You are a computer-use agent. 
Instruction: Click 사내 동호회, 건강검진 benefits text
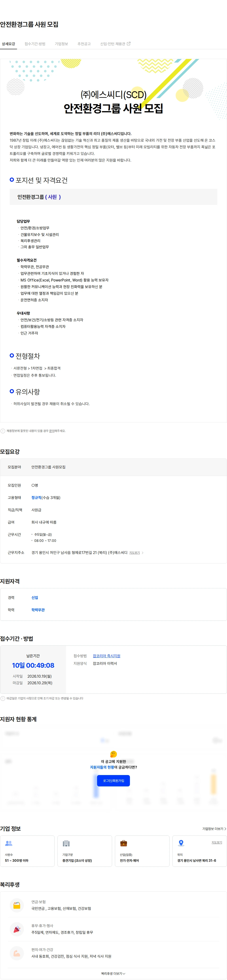(x=71, y=956)
